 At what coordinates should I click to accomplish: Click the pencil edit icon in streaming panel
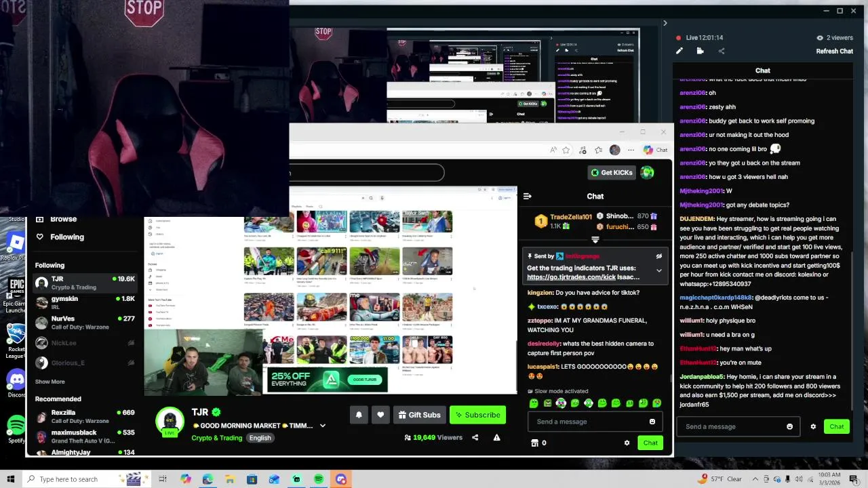pos(679,51)
